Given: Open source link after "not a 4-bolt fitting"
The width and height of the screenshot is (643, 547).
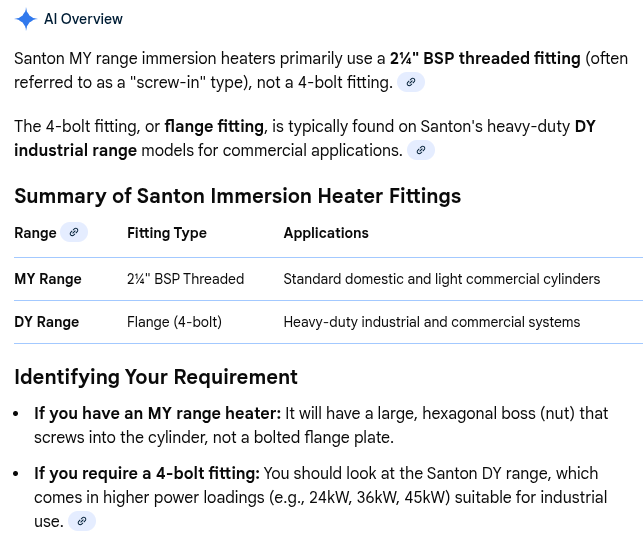Looking at the screenshot, I should click(x=410, y=83).
